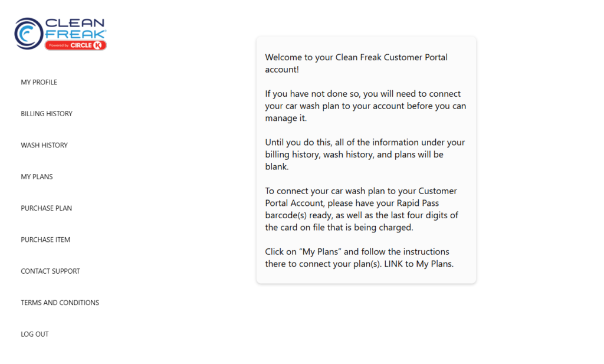Click the Clean Freak wordmark text
The image size is (604, 364).
tap(75, 28)
